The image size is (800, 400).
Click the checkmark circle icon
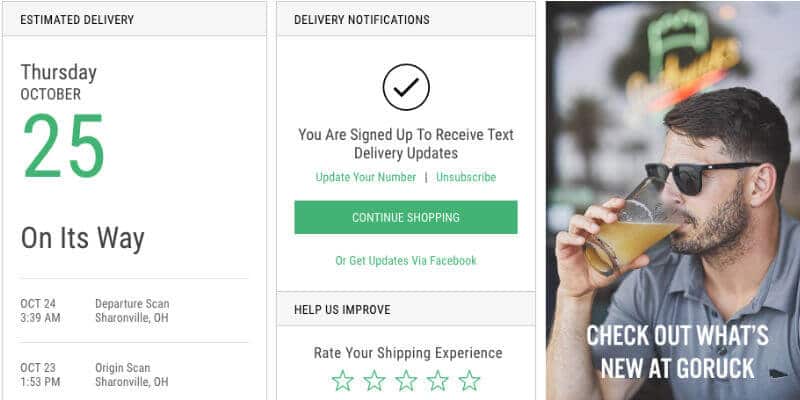(x=406, y=87)
